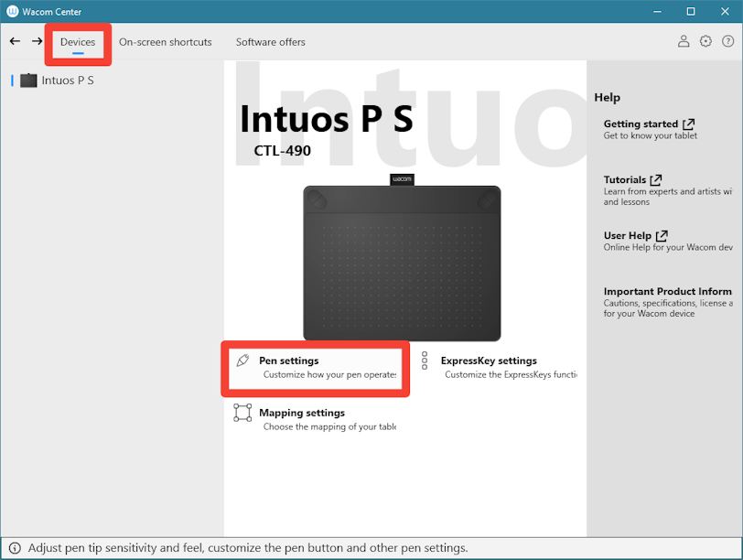743x560 pixels.
Task: Click 'Customize how your pen operates' description
Action: coord(329,374)
